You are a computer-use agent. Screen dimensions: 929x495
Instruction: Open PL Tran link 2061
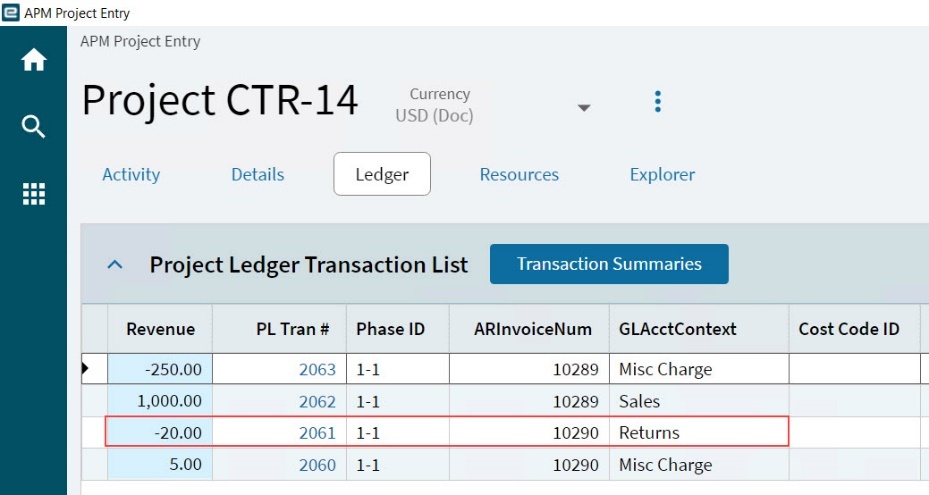pyautogui.click(x=317, y=433)
